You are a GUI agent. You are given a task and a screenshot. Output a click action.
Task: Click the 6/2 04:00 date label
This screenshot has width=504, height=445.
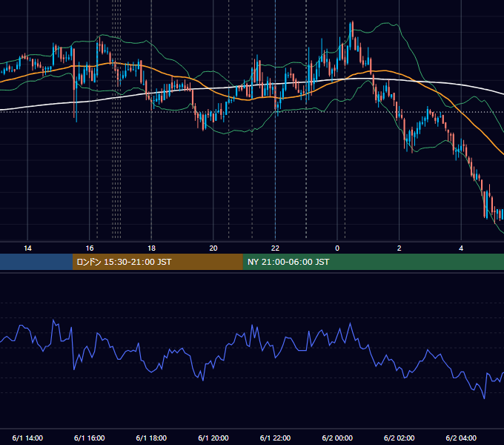(x=461, y=438)
